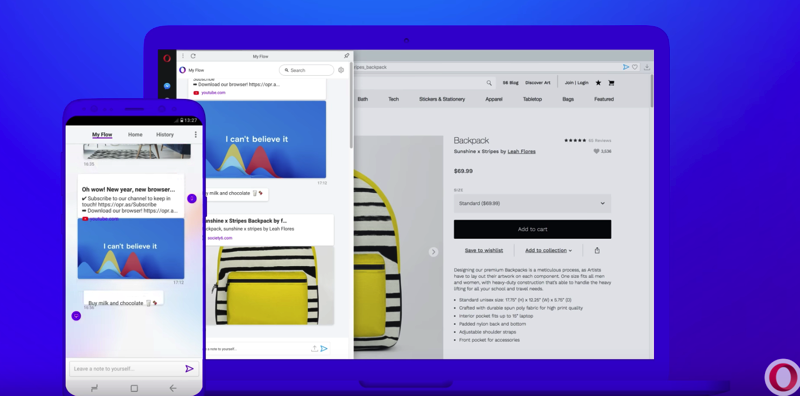Open the Stickers & Stationery menu
Viewport: 800px width, 396px height.
coord(442,99)
